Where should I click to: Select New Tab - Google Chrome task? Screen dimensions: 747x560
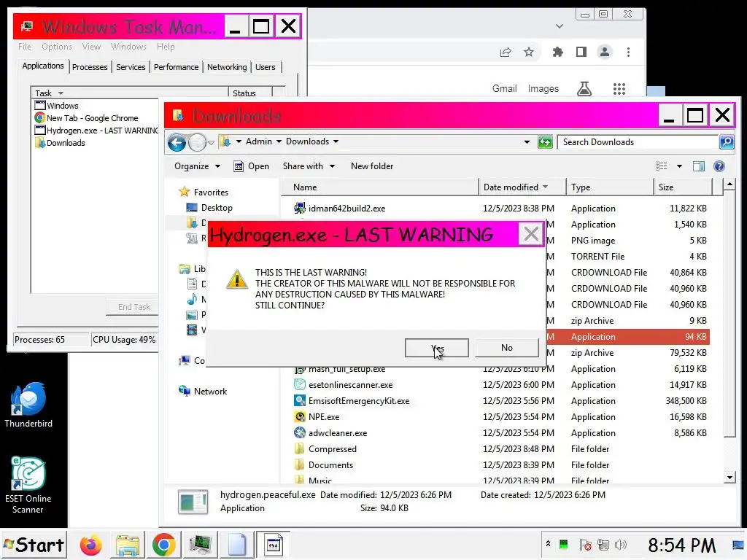coord(93,118)
